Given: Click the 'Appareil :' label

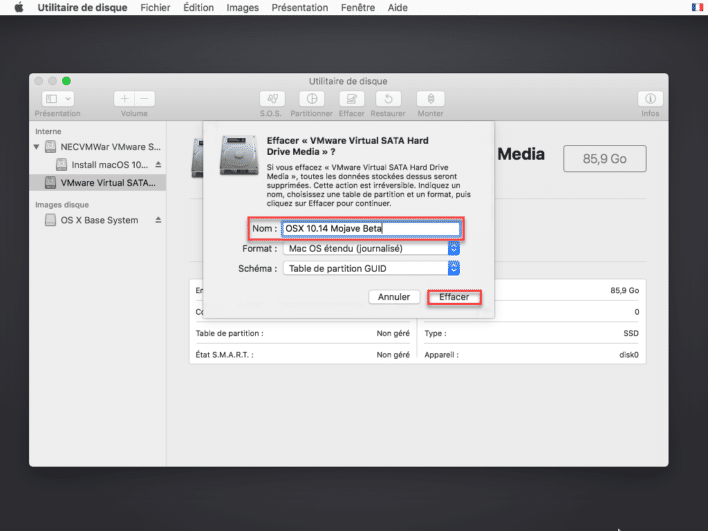Looking at the screenshot, I should (441, 355).
